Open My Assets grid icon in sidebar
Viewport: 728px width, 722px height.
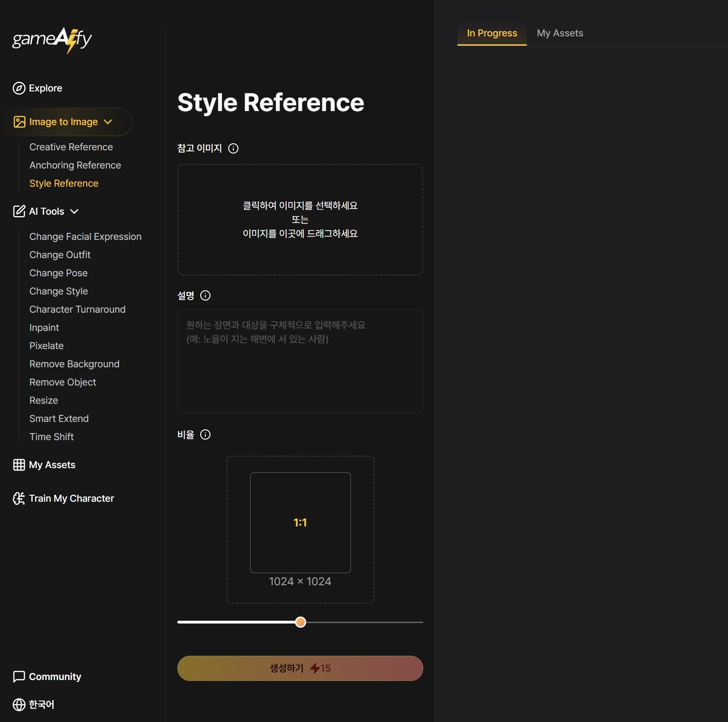click(19, 465)
